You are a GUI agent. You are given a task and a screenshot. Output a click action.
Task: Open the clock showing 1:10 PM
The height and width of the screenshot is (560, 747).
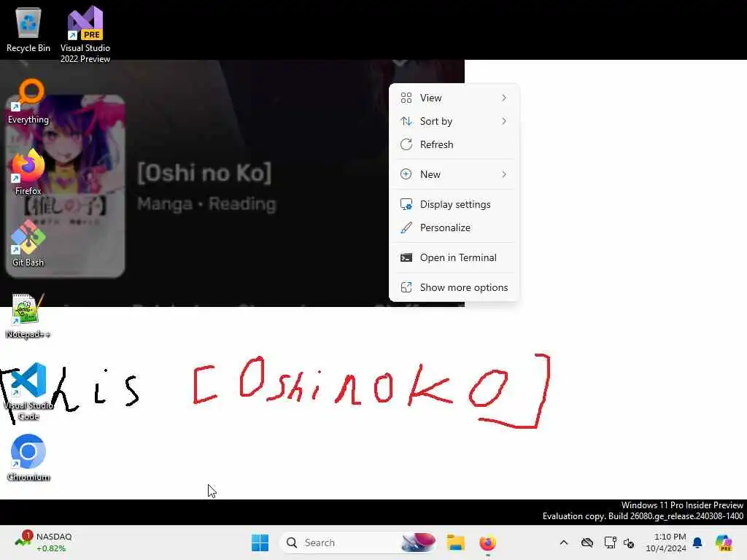(x=665, y=542)
